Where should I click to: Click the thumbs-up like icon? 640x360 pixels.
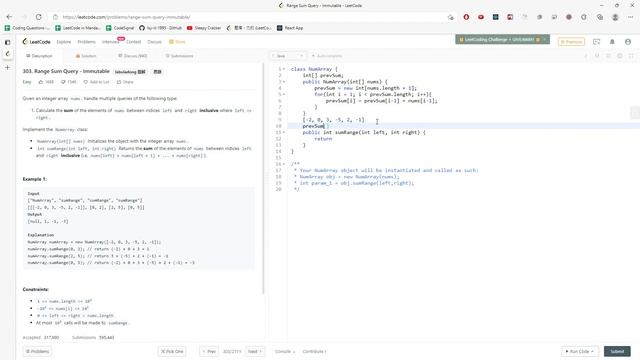(x=41, y=82)
